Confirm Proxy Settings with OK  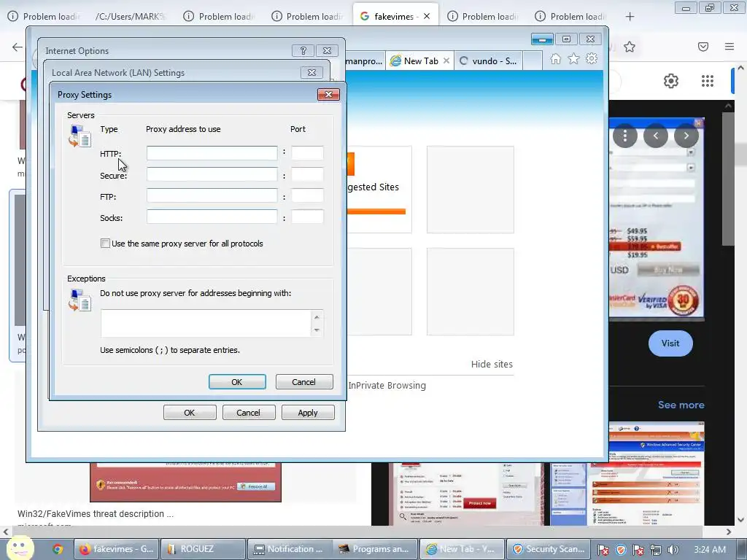point(237,382)
